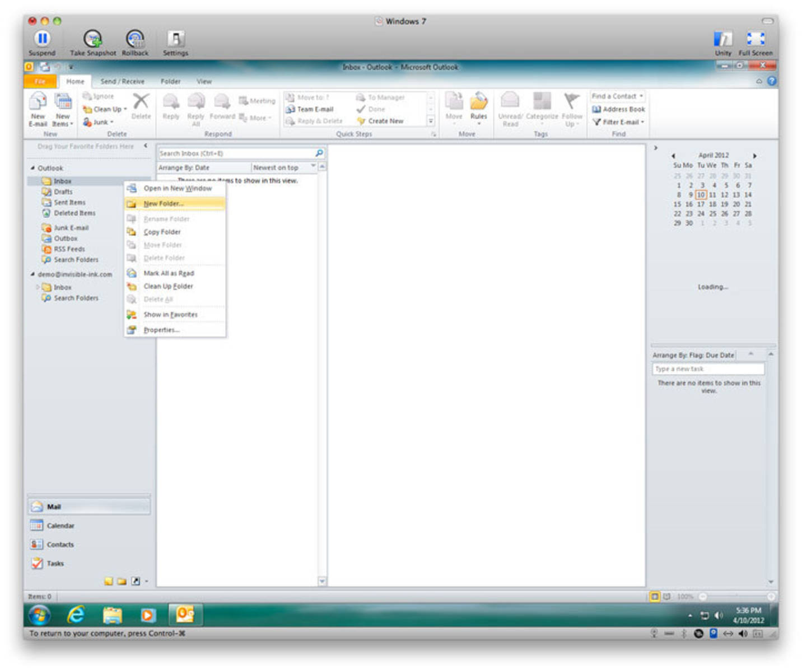
Task: Collapse the Outlook folder tree
Action: click(32, 168)
